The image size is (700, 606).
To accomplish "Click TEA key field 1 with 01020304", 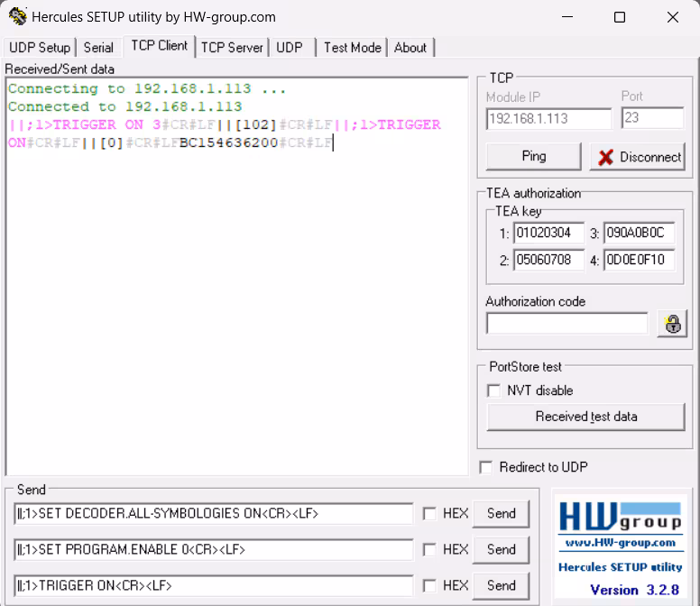I will coord(548,233).
